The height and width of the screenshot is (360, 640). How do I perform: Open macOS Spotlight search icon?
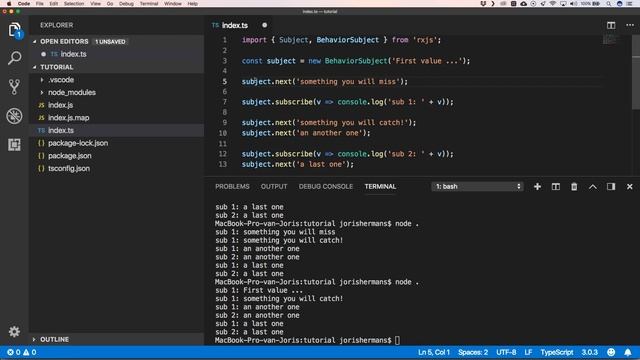(608, 4)
